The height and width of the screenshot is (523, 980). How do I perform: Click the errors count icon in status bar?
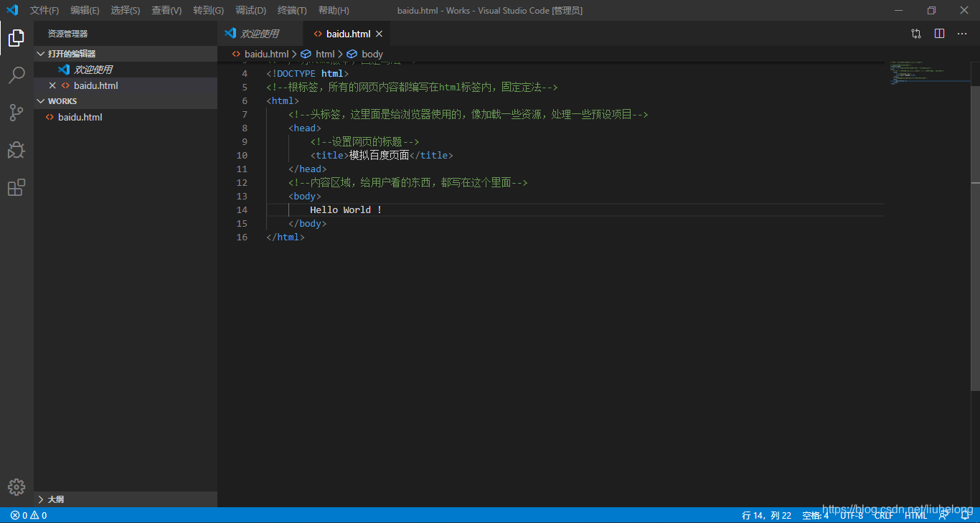[x=15, y=515]
